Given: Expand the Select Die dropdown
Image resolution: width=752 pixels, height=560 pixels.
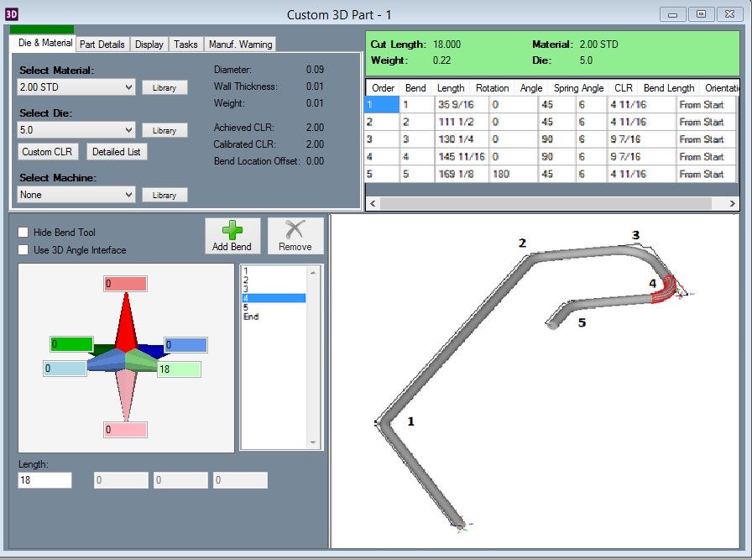Looking at the screenshot, I should (x=76, y=130).
